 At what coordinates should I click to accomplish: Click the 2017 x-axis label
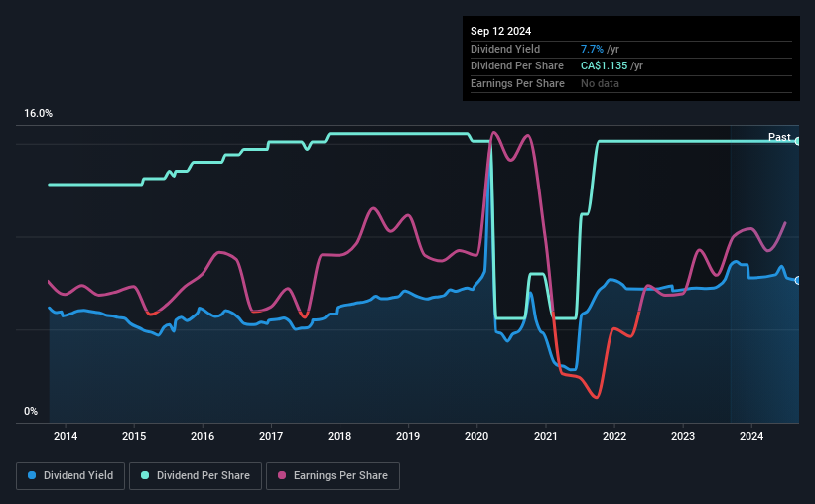[271, 436]
